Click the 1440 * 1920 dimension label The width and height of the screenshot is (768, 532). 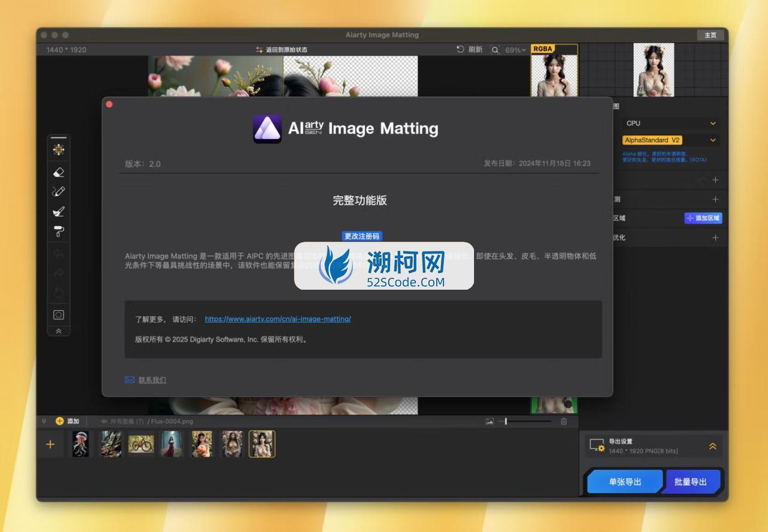(x=67, y=50)
